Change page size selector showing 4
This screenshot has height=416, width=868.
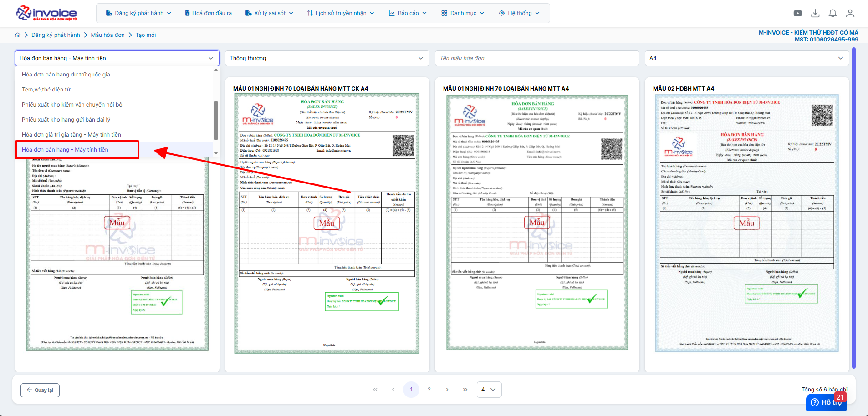pos(489,390)
